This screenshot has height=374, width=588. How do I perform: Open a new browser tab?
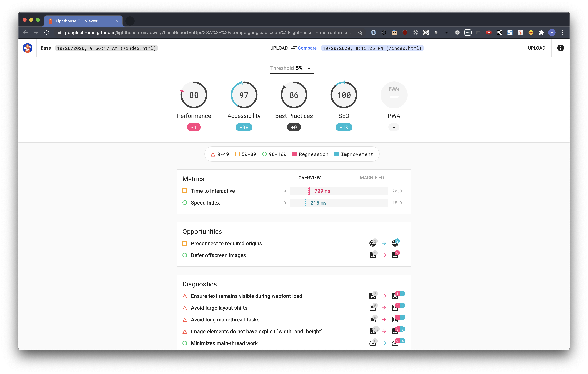[130, 21]
